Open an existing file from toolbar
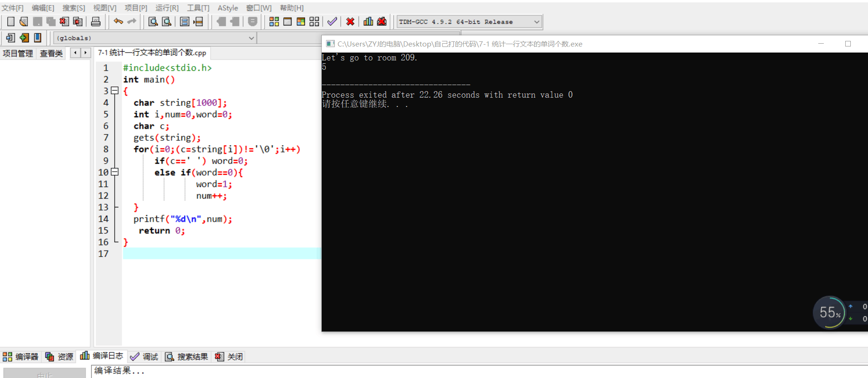The height and width of the screenshot is (378, 868). (24, 21)
